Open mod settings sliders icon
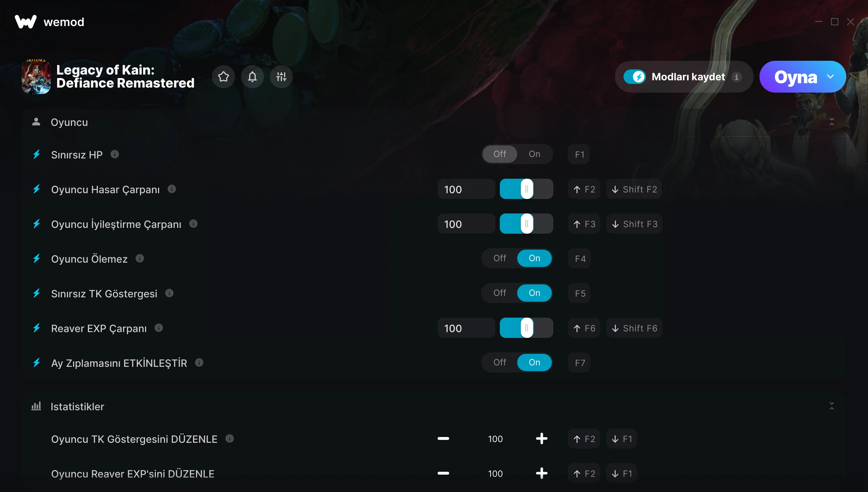The image size is (868, 492). tap(281, 77)
